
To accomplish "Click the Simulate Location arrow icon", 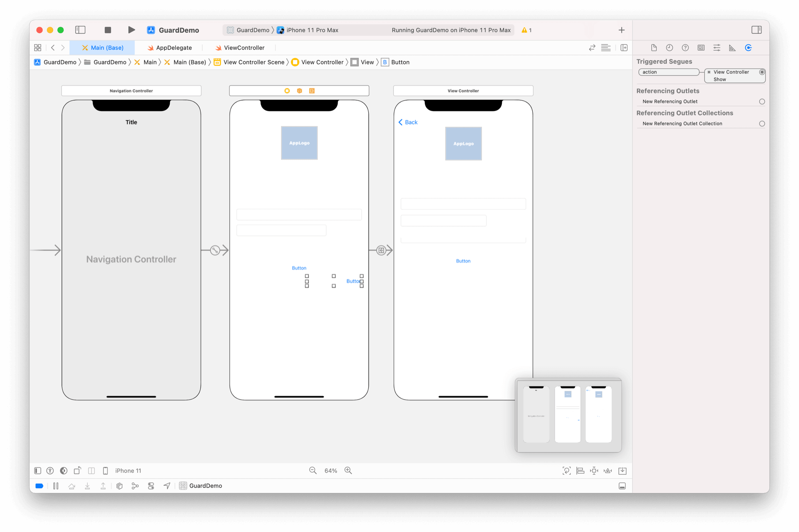I will coord(167,486).
